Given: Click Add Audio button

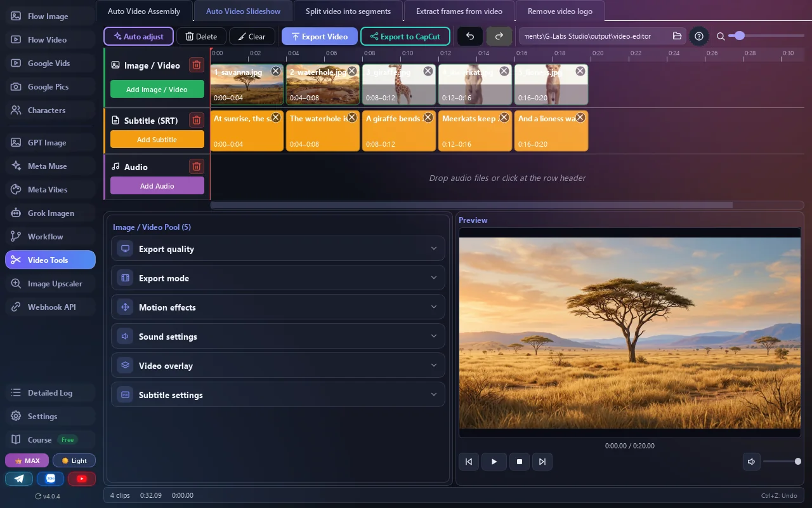Looking at the screenshot, I should [x=157, y=186].
